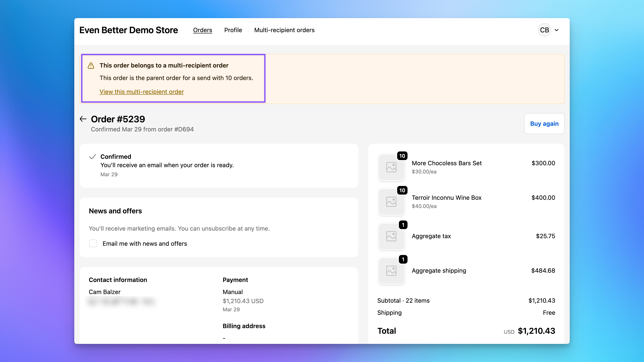This screenshot has height=362, width=644.
Task: Click the Confirmed checkmark icon
Action: [92, 157]
